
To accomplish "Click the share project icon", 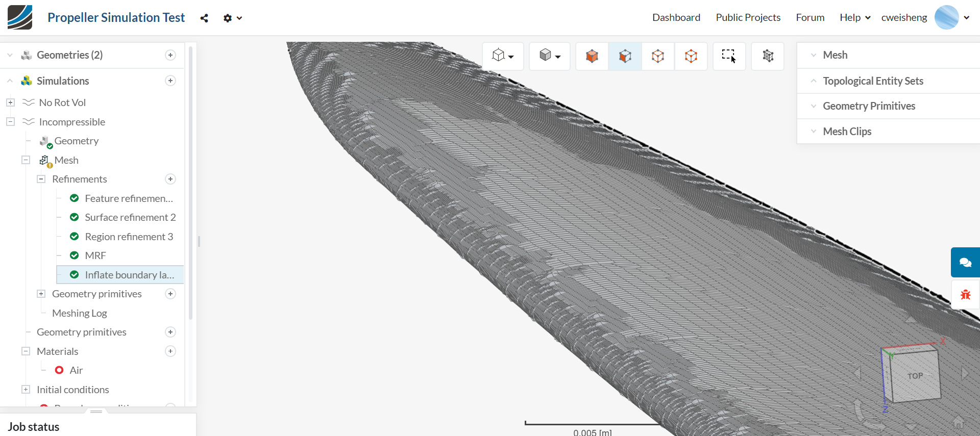I will [x=204, y=18].
